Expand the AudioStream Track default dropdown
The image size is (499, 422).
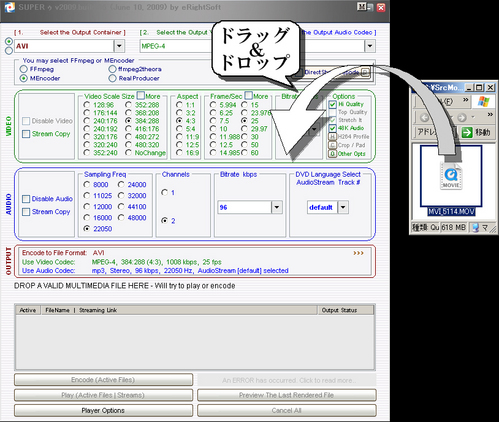343,207
